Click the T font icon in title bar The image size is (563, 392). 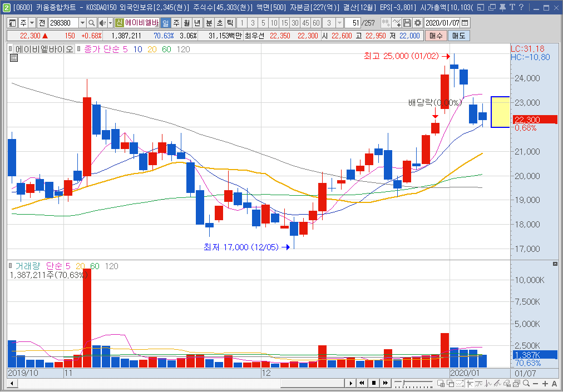tap(512, 7)
